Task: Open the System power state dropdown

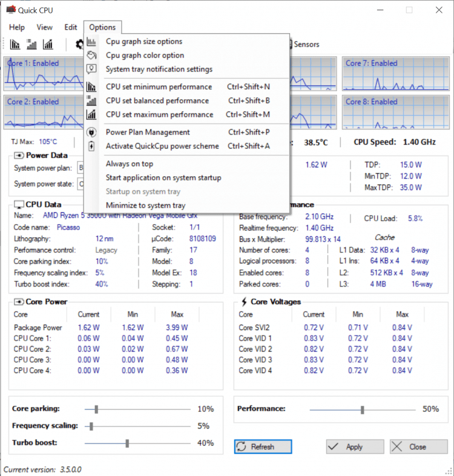Action: (x=81, y=183)
